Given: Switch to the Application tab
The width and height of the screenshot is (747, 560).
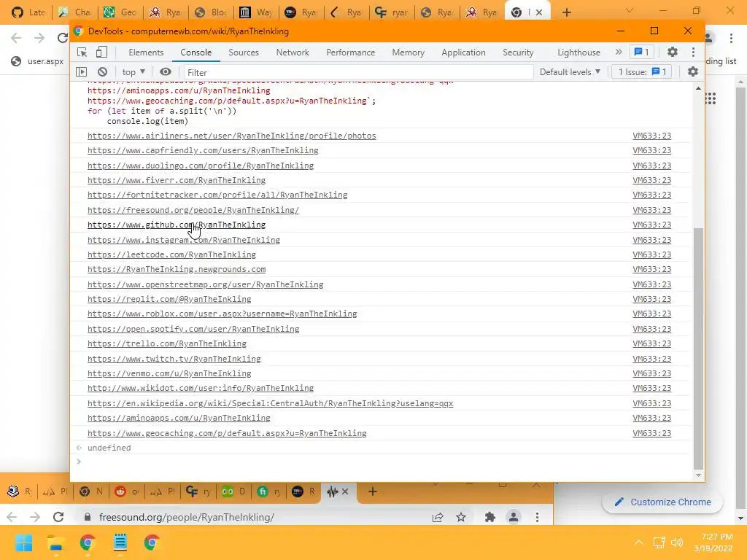Looking at the screenshot, I should click(x=463, y=52).
